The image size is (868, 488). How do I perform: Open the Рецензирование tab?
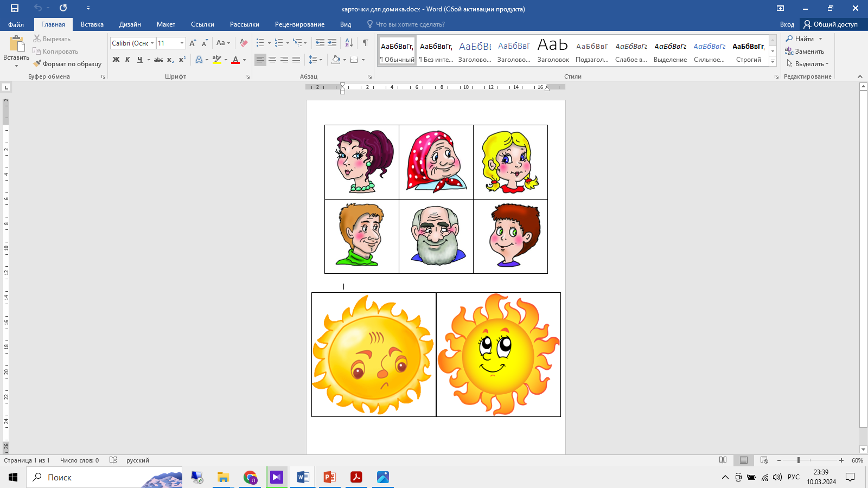point(299,24)
